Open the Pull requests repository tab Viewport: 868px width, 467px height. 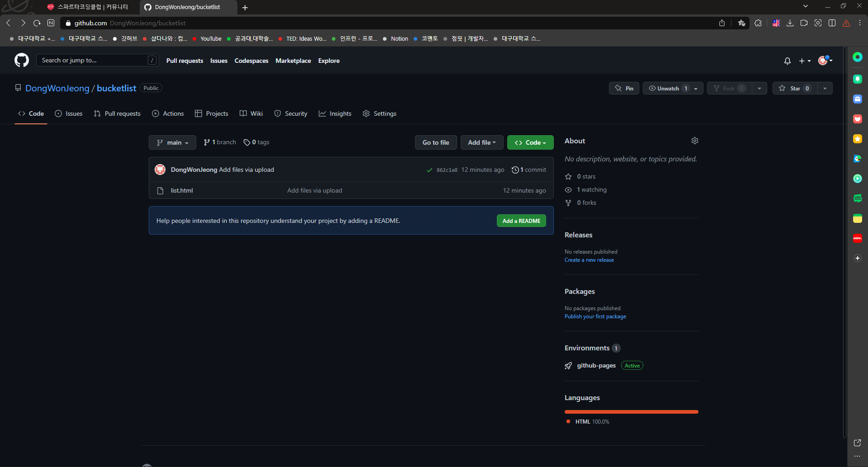pos(117,113)
